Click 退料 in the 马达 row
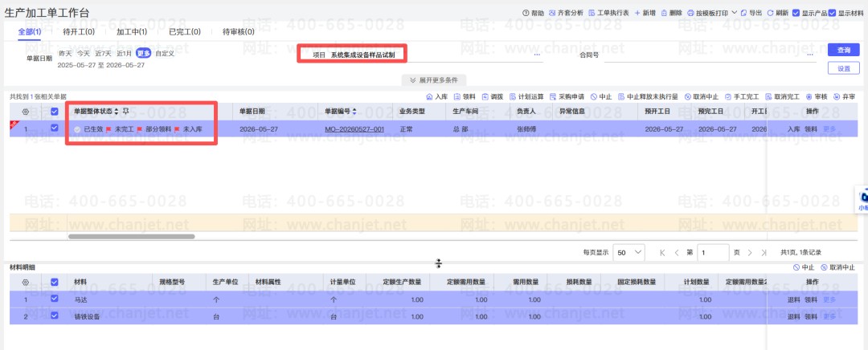The height and width of the screenshot is (350, 868). point(794,299)
